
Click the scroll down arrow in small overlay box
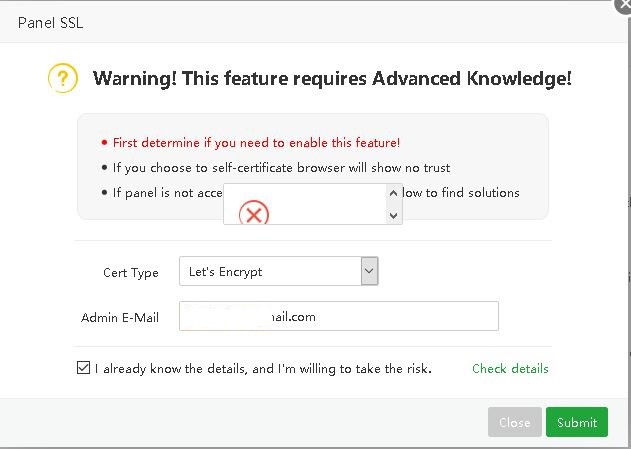tap(393, 215)
